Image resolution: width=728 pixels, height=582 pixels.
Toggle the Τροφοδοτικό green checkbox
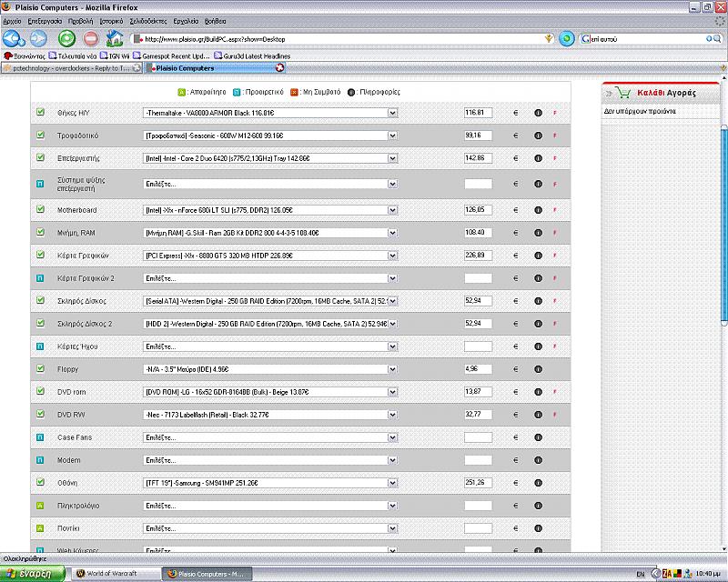(x=40, y=135)
